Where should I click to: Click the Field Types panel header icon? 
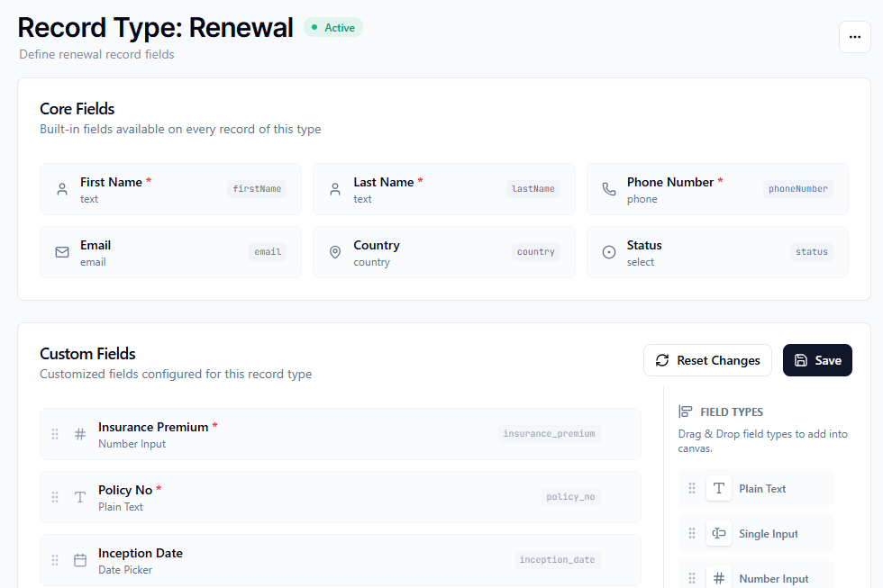pos(686,412)
